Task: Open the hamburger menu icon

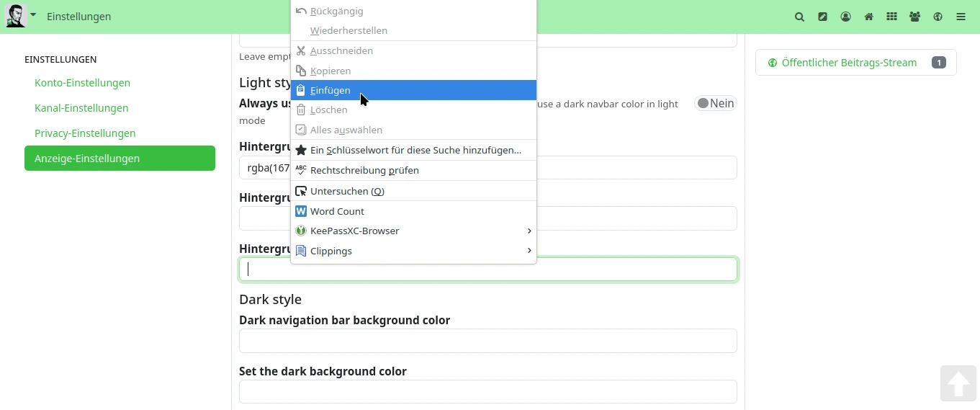Action: pos(961,17)
